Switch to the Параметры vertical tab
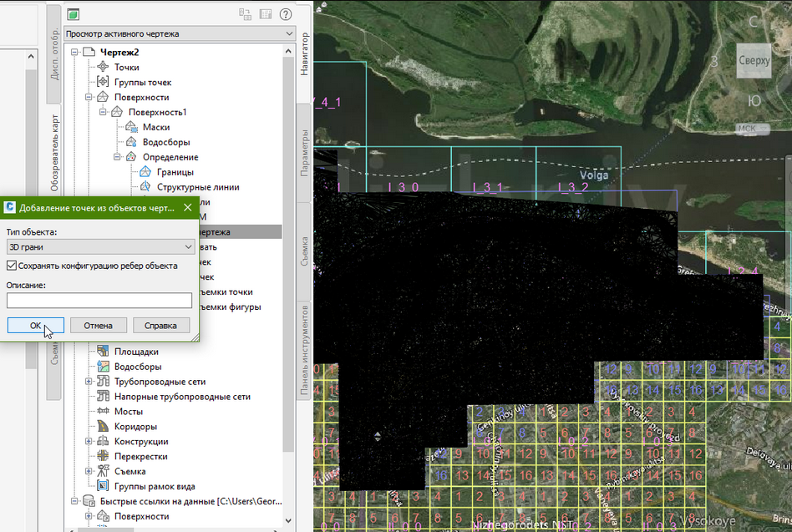Screen dimensions: 792x532 pyautogui.click(x=305, y=153)
